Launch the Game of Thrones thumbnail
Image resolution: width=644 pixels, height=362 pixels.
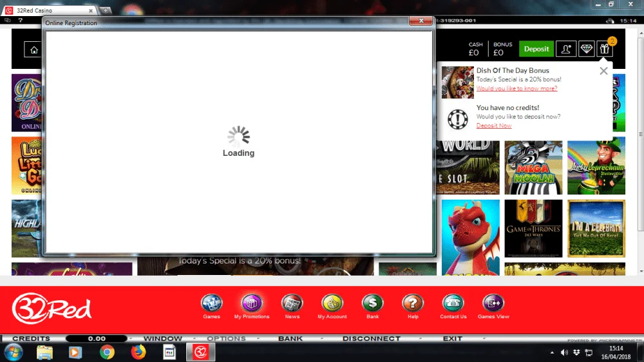(x=533, y=229)
